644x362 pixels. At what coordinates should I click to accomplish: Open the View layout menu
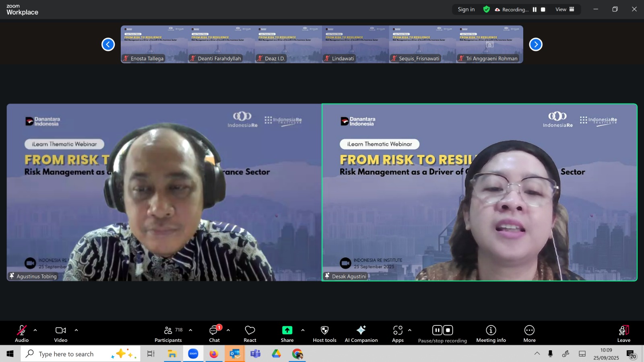pyautogui.click(x=565, y=9)
